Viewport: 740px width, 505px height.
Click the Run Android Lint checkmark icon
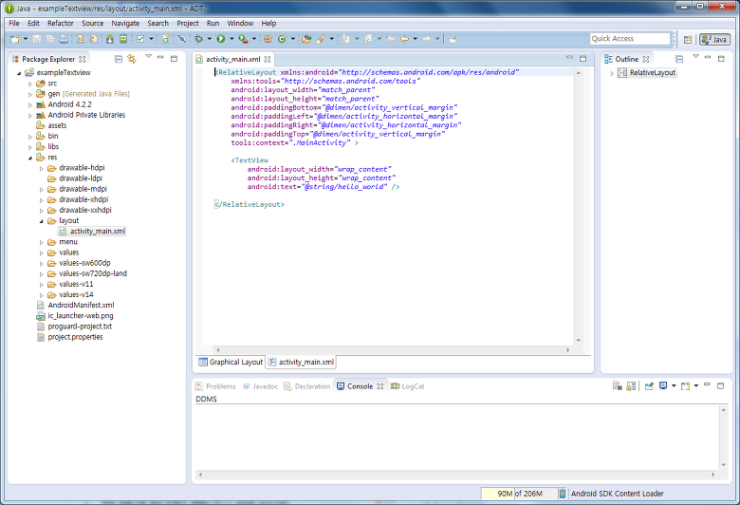[140, 39]
